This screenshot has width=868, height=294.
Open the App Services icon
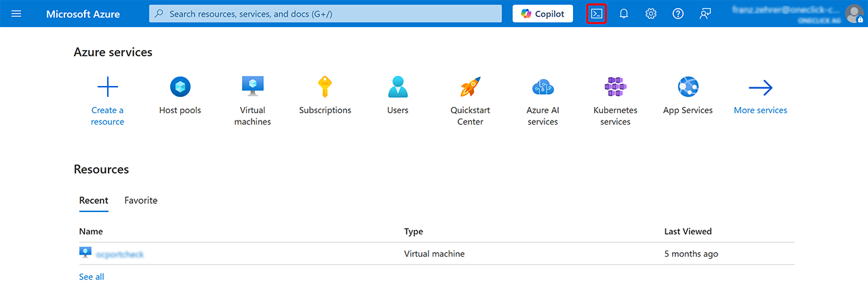point(688,87)
